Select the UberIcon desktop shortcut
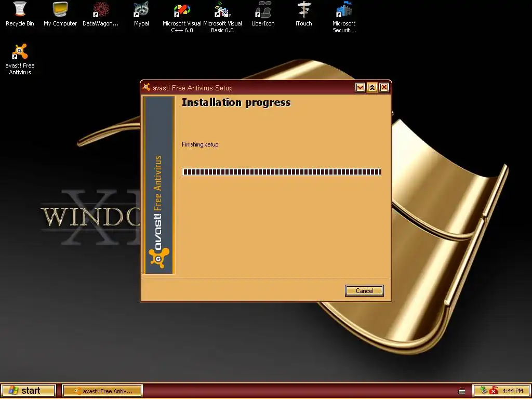Viewport: 532px width, 399px height. pos(263,14)
